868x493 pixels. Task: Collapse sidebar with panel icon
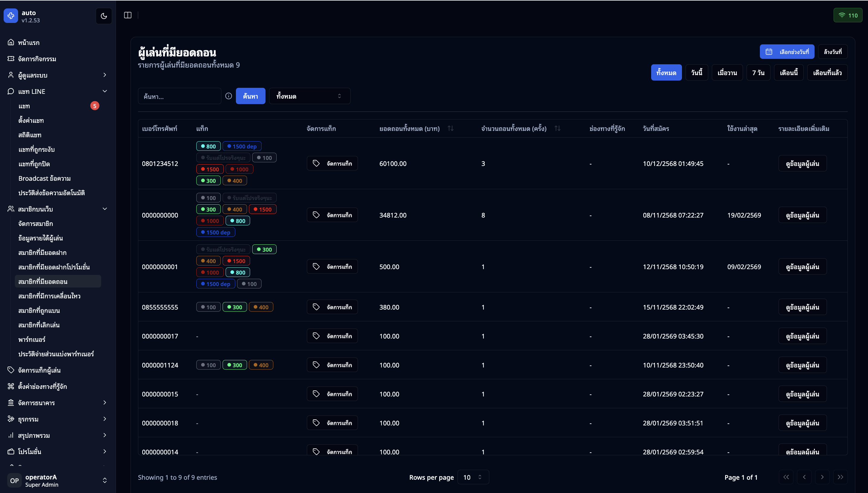[127, 15]
